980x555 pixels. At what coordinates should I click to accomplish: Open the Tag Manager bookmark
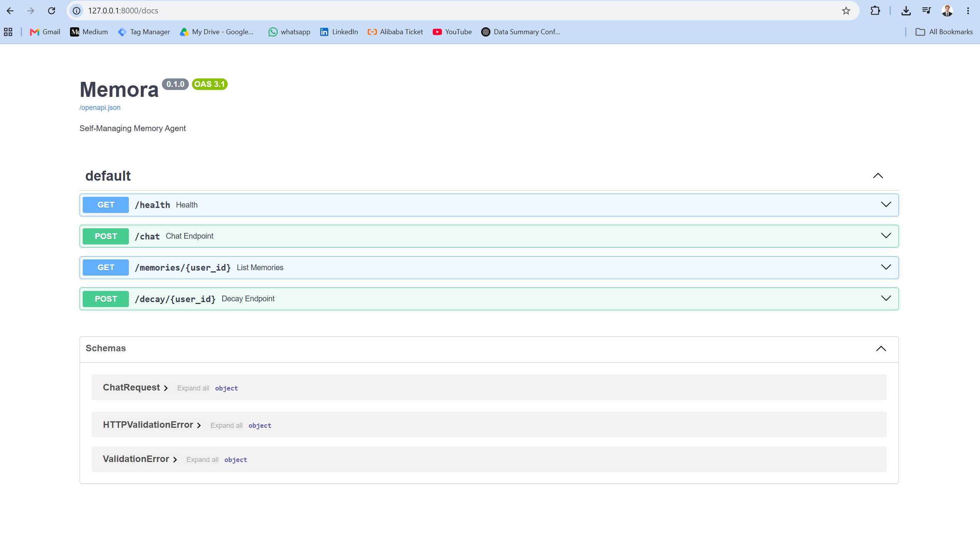(x=144, y=32)
